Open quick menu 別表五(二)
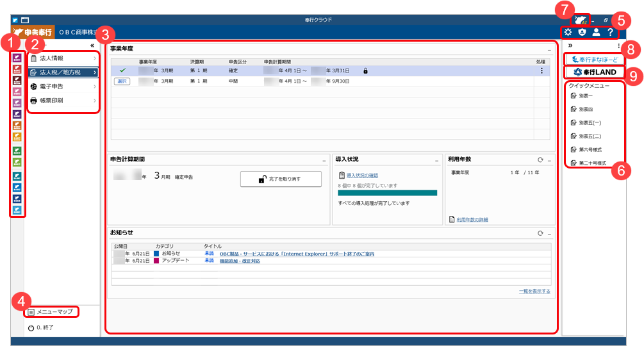The height and width of the screenshot is (346, 644). (586, 136)
